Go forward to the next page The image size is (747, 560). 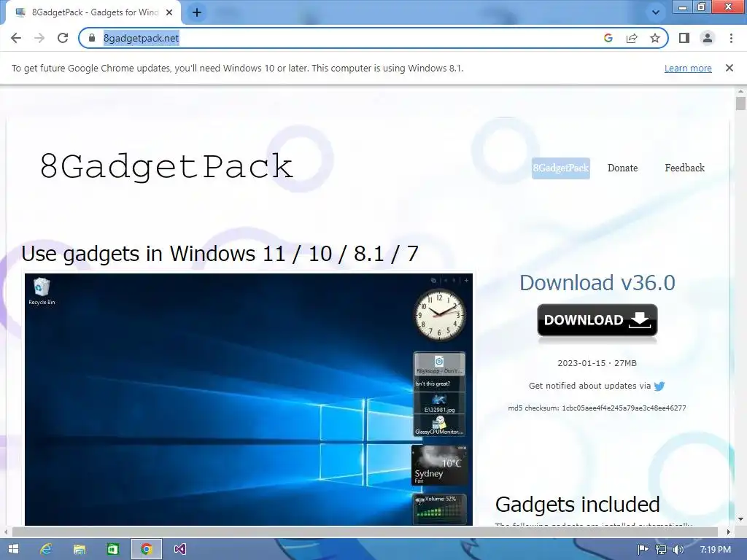[39, 38]
